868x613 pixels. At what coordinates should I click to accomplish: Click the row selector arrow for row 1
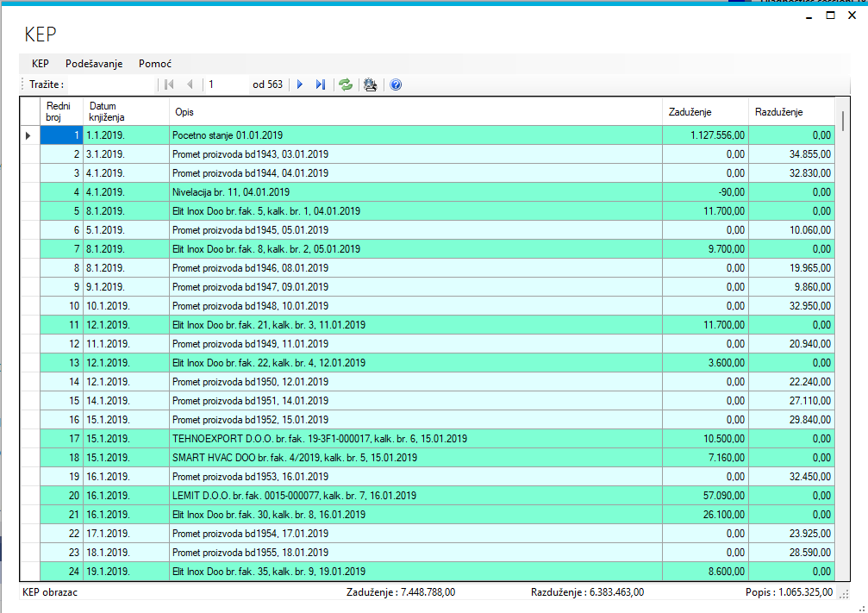coord(29,135)
